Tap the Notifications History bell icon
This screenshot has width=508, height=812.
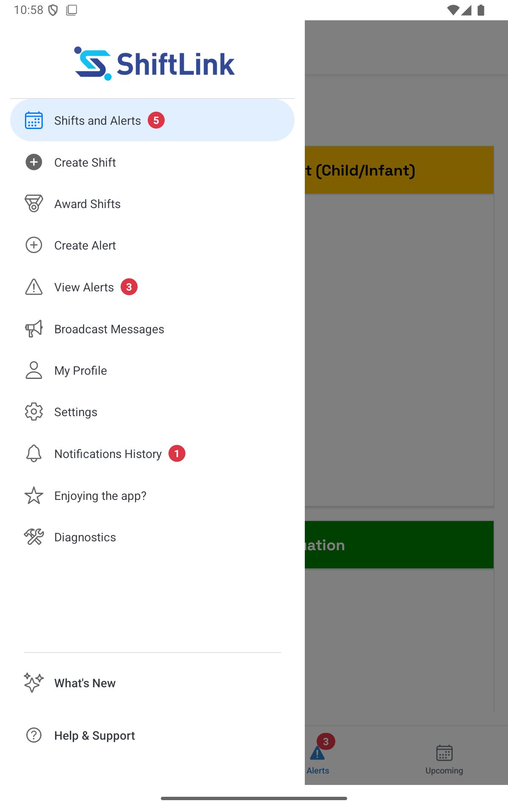pyautogui.click(x=34, y=454)
